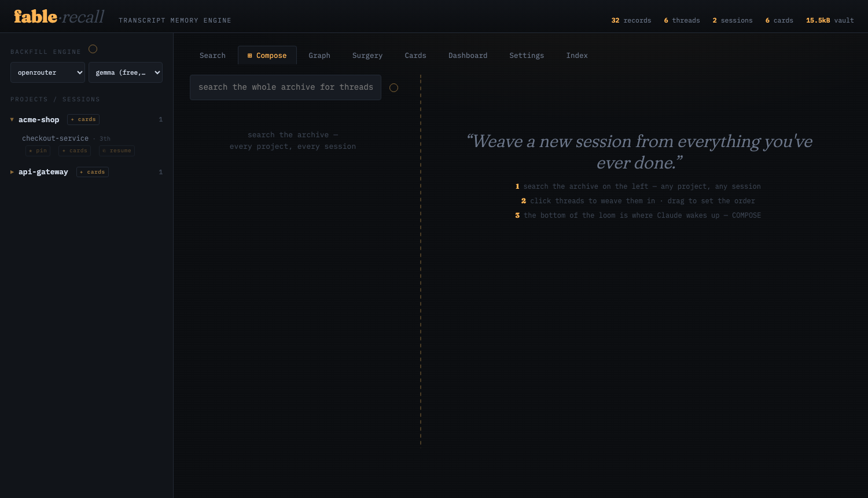Focus the archive thread search field

click(285, 87)
